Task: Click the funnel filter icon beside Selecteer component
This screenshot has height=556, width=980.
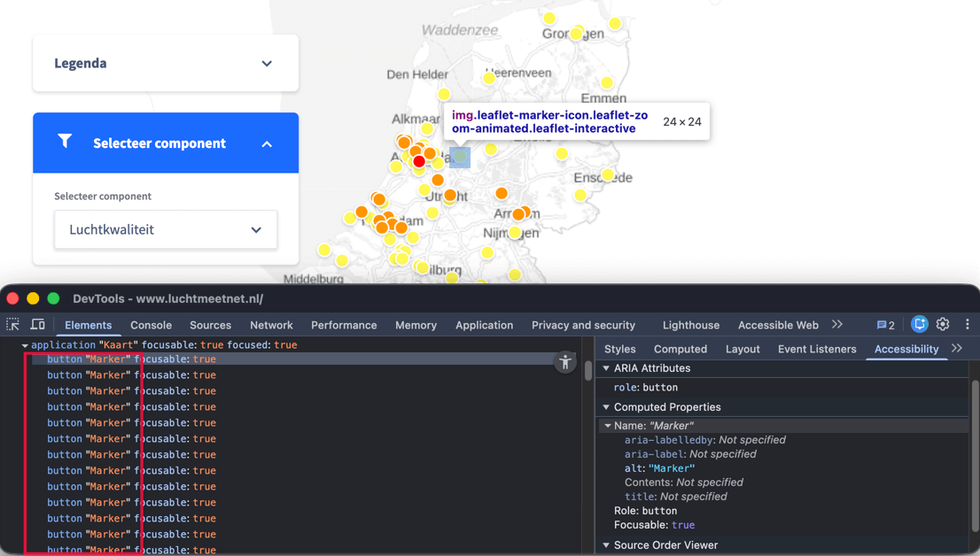Action: click(65, 142)
